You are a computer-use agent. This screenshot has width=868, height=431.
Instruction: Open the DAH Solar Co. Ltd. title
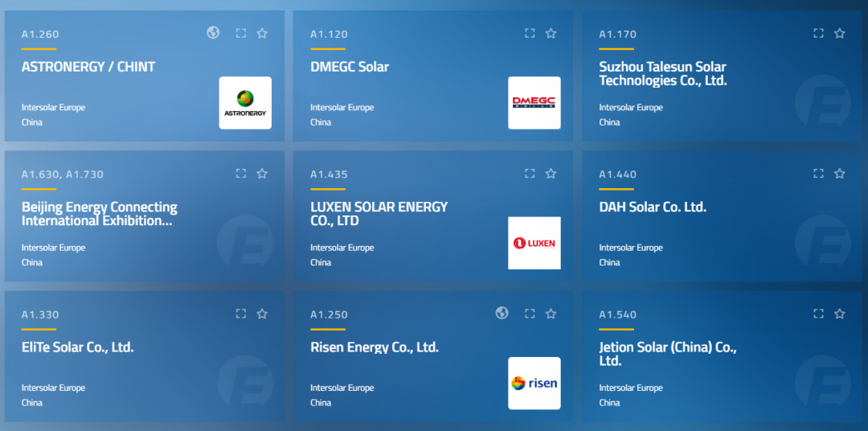(653, 207)
